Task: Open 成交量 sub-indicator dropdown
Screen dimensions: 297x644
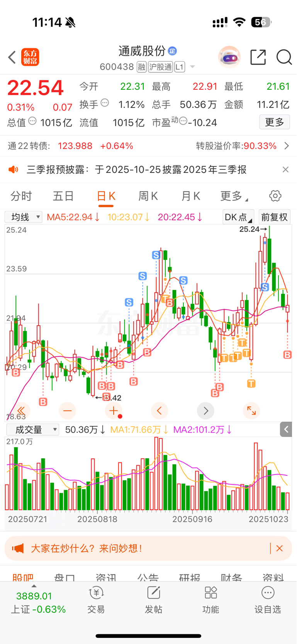Action: [32, 429]
